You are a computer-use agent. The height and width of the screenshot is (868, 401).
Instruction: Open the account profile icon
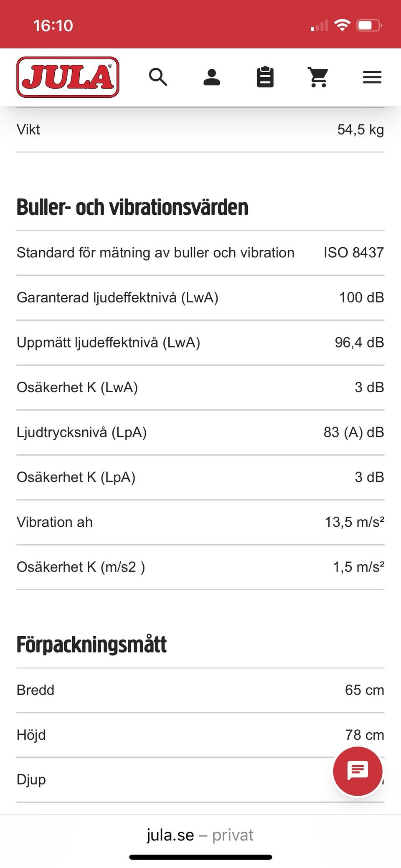pos(212,77)
